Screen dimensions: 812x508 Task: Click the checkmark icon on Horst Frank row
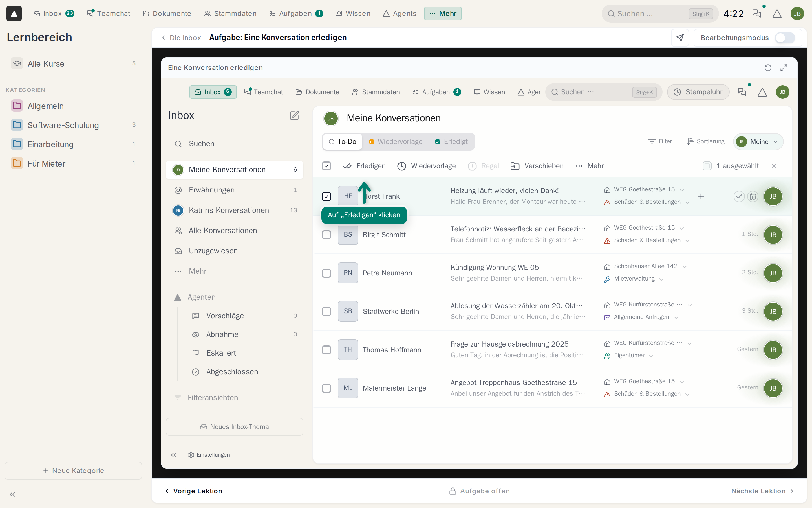(739, 196)
